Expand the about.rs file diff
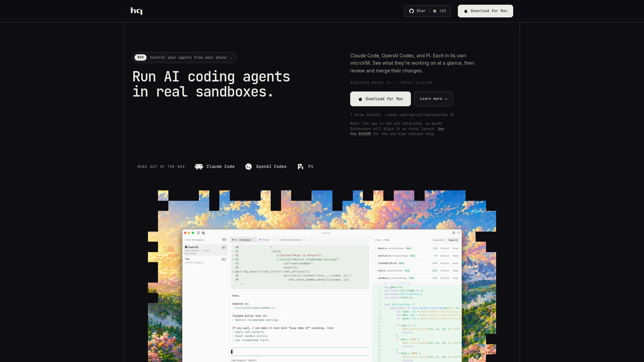This screenshot has height=362, width=644. pyautogui.click(x=375, y=248)
